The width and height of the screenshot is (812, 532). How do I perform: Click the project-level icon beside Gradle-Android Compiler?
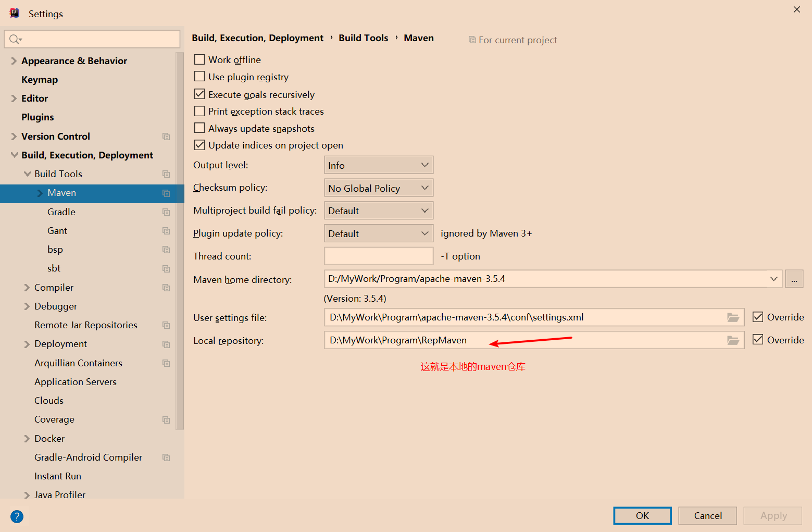tap(166, 457)
